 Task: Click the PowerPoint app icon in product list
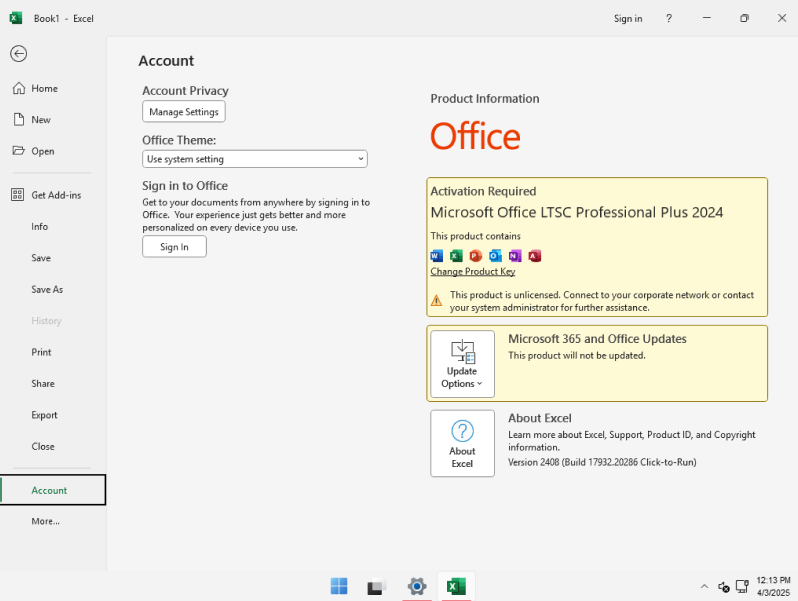click(475, 255)
